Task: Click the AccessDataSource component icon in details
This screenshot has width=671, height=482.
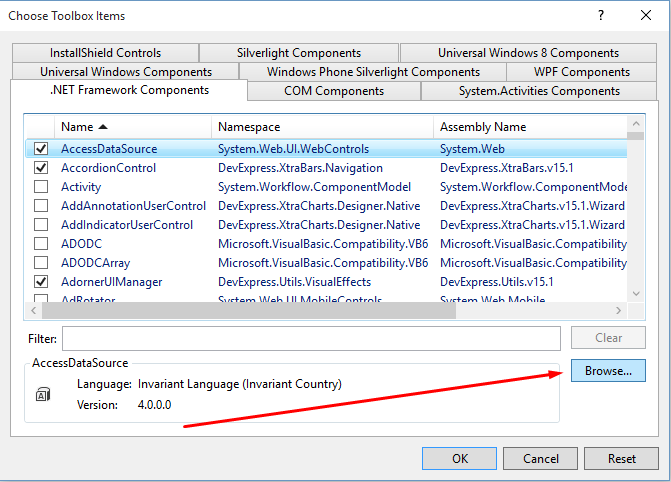Action: click(x=43, y=395)
